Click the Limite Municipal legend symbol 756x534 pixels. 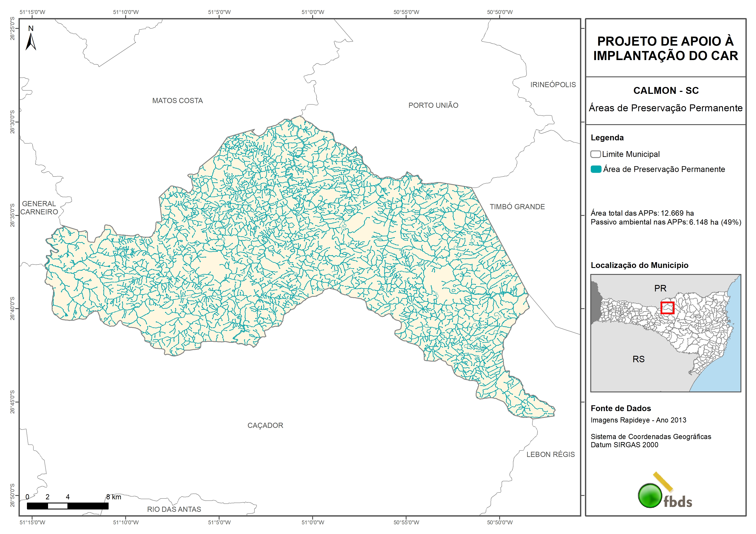tap(595, 154)
